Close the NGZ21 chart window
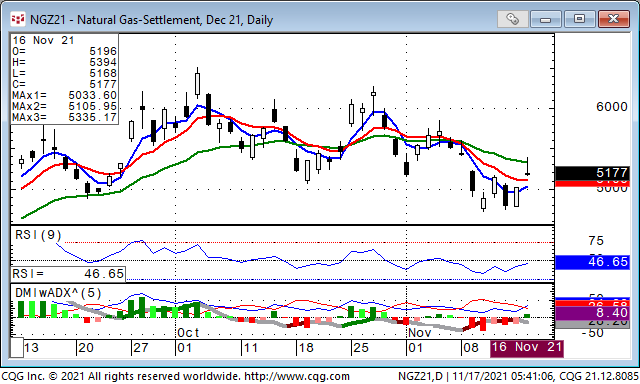The image size is (640, 384). tap(613, 19)
